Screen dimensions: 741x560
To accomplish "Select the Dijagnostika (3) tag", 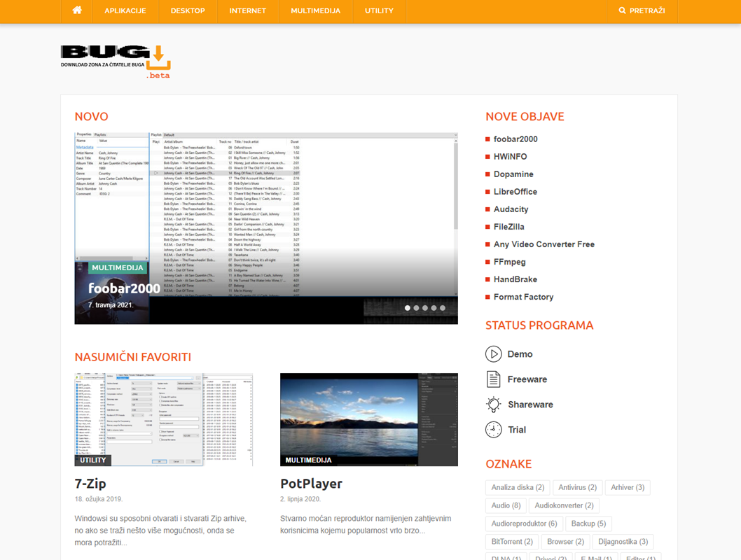I will [x=623, y=542].
